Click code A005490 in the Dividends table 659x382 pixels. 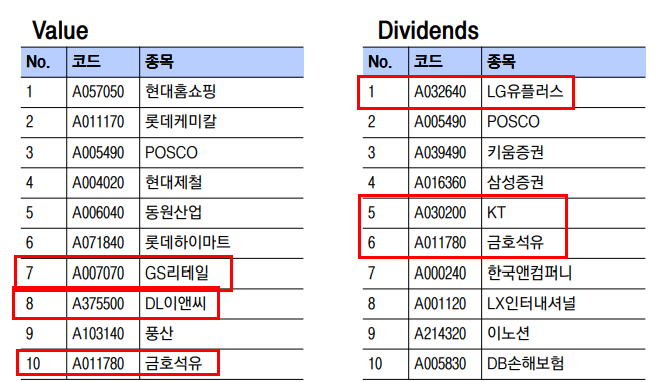click(440, 122)
